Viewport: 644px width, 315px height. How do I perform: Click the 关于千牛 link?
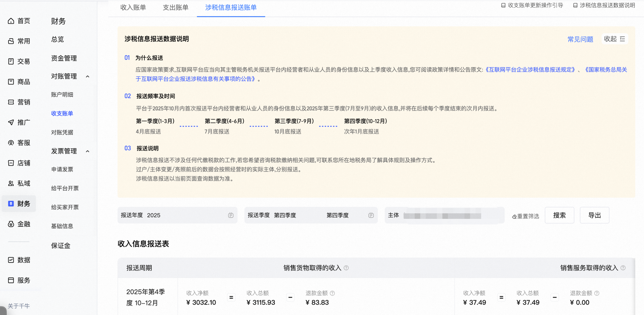[19, 306]
